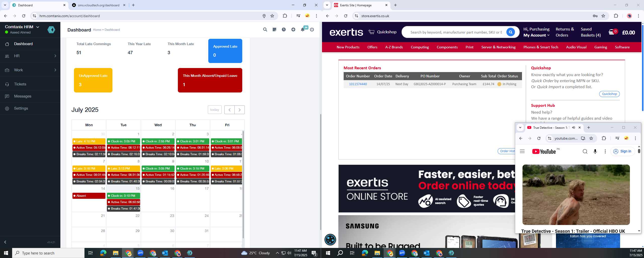Screen dimensions: 644x258
Task: Open the notifications bell with 24 badge
Action: click(303, 29)
